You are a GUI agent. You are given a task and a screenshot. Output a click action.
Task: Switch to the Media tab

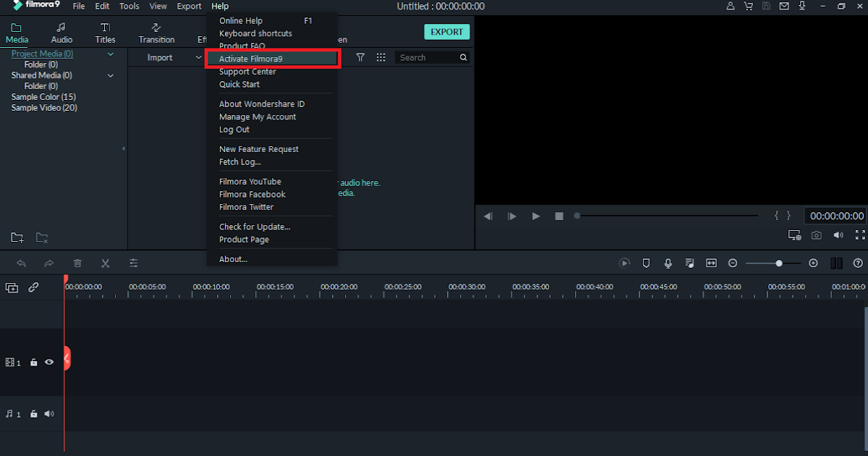click(x=17, y=33)
